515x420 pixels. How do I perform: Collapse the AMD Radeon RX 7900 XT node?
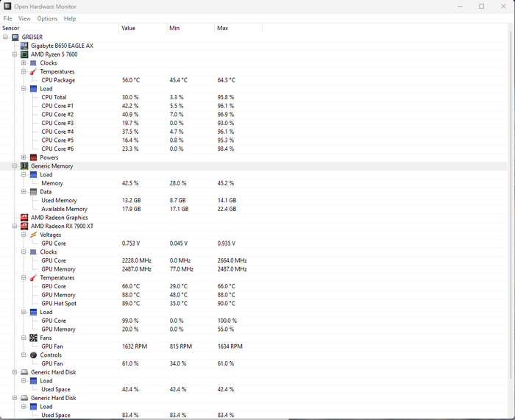[x=15, y=226]
